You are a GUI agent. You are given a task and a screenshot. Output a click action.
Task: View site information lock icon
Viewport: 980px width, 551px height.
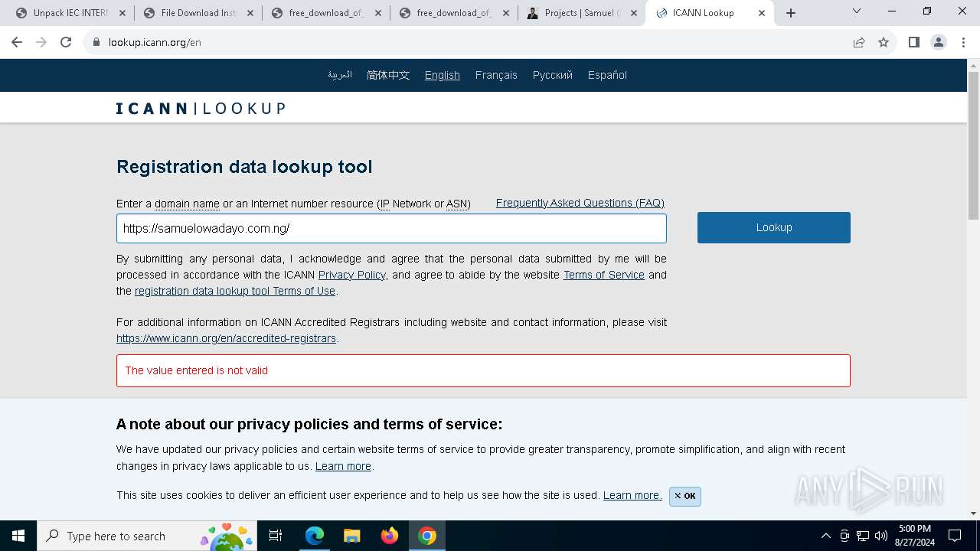point(96,42)
